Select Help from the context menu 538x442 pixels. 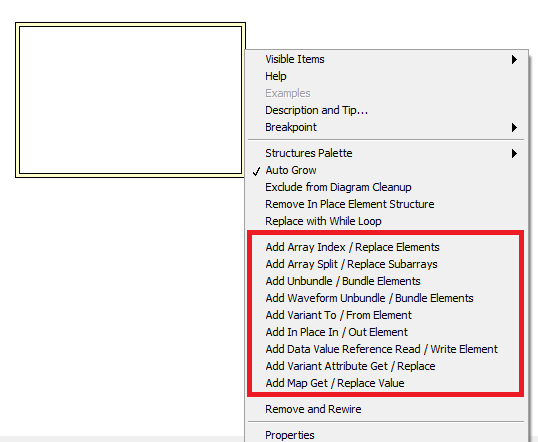[386, 76]
